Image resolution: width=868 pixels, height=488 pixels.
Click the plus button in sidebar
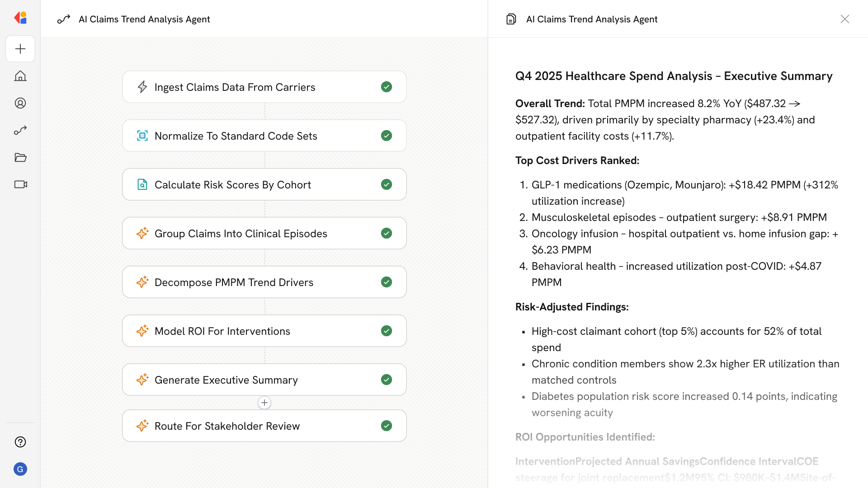(20, 49)
